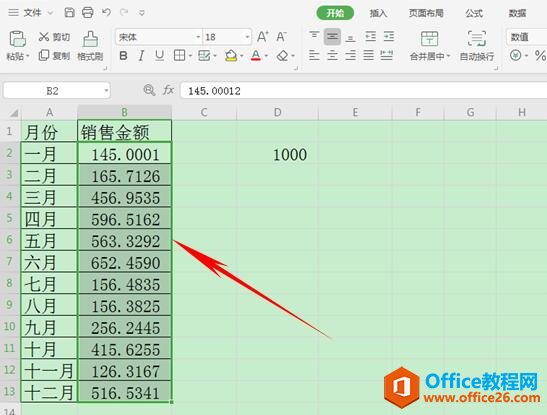Viewport: 547px width, 415px height.
Task: Switch to the Insert tab
Action: (x=379, y=13)
